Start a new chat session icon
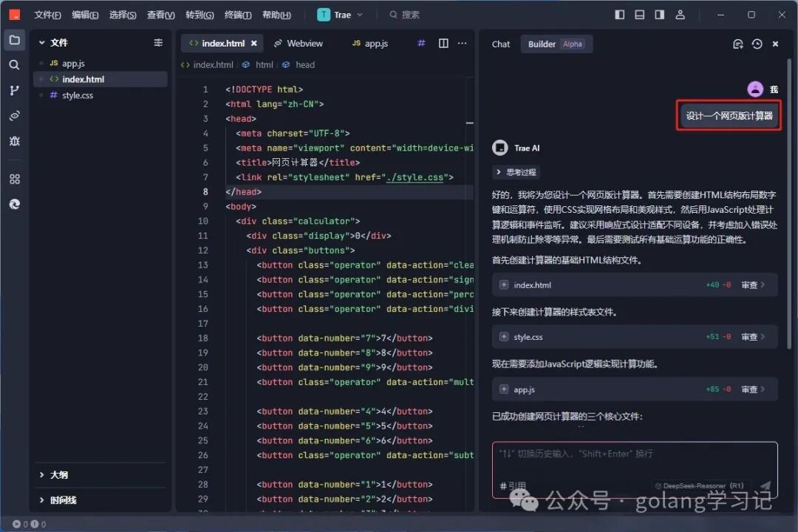Image resolution: width=798 pixels, height=532 pixels. tap(738, 44)
